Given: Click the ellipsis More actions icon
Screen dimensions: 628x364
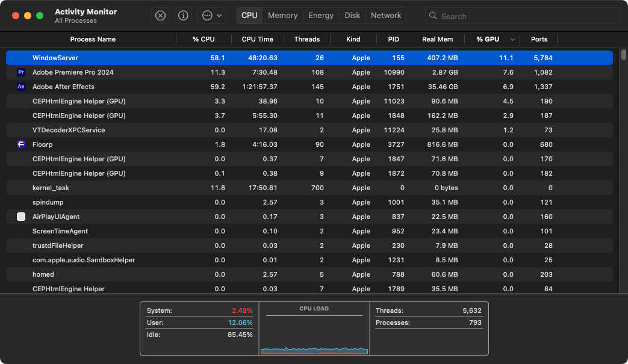Looking at the screenshot, I should (x=207, y=16).
